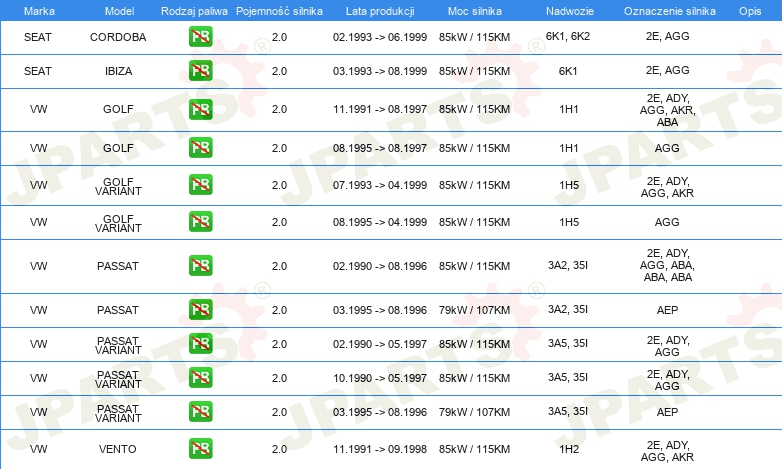Click the Model column header
Viewport: 782px width, 469px height.
pyautogui.click(x=119, y=11)
